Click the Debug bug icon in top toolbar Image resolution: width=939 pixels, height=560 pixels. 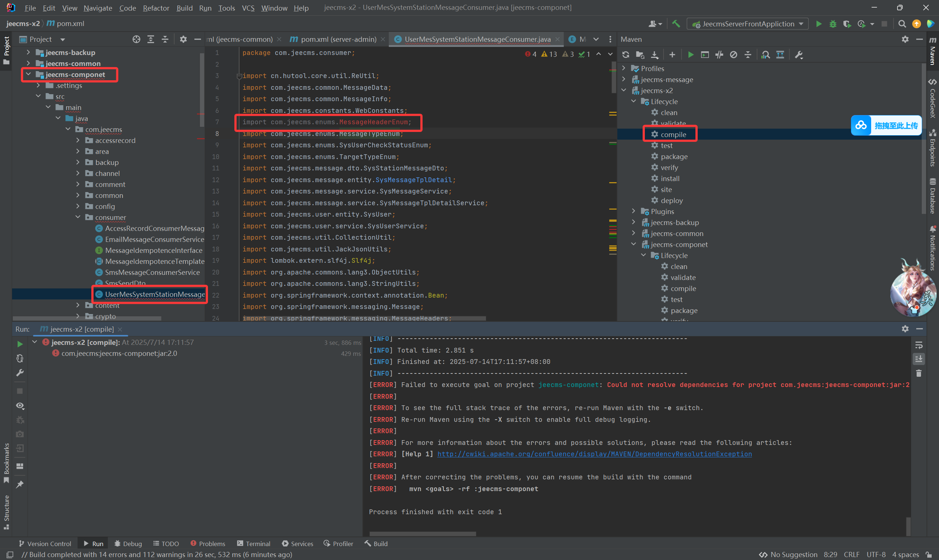coord(833,24)
